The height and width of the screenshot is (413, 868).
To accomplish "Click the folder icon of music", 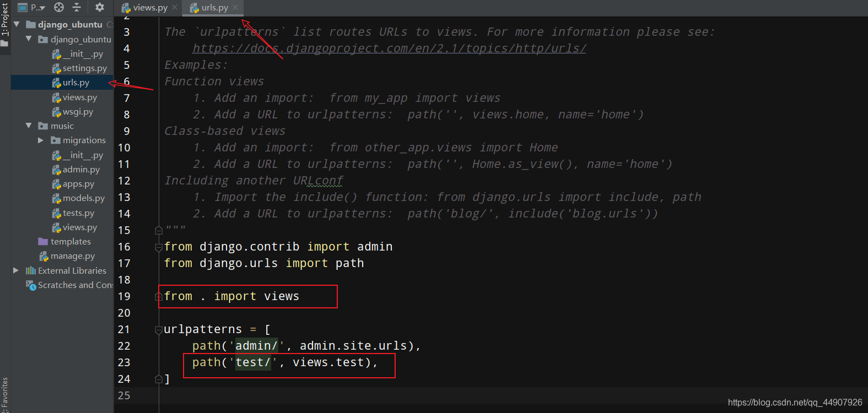I will click(43, 126).
